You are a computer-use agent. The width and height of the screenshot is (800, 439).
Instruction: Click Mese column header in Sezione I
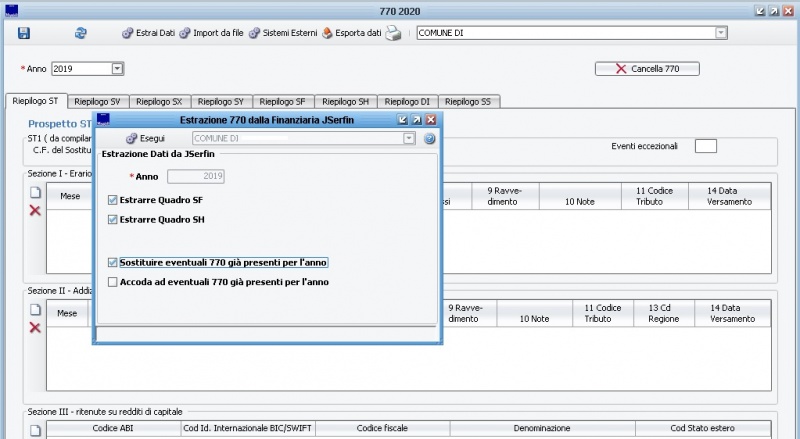coord(70,196)
